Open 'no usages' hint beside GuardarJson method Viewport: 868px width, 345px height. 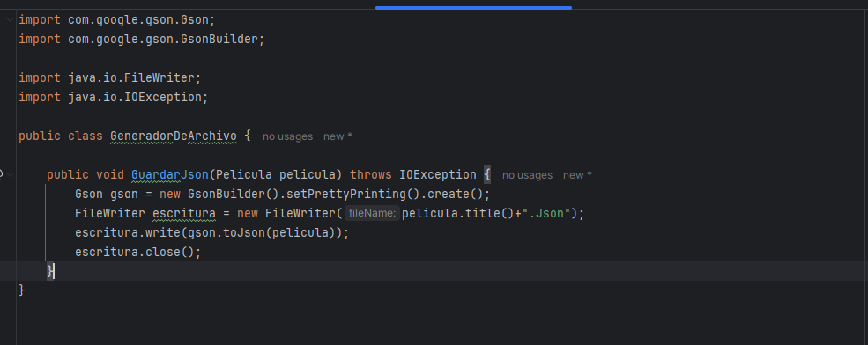(527, 175)
